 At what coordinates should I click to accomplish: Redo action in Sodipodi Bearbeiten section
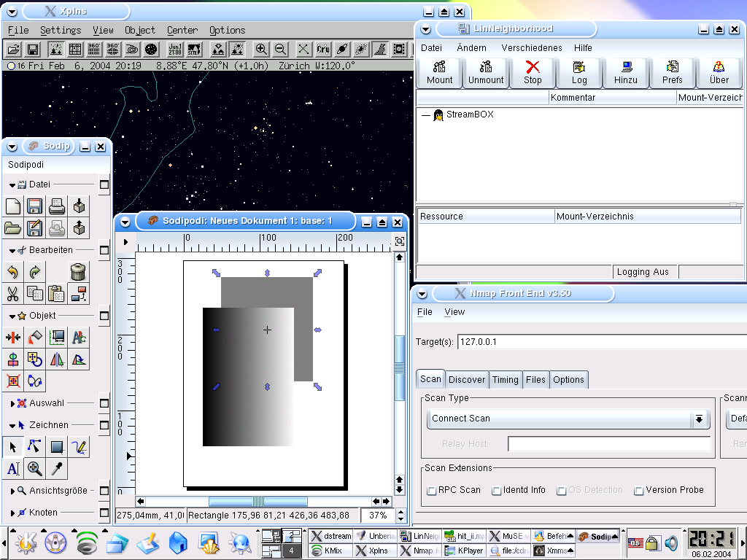pos(35,272)
